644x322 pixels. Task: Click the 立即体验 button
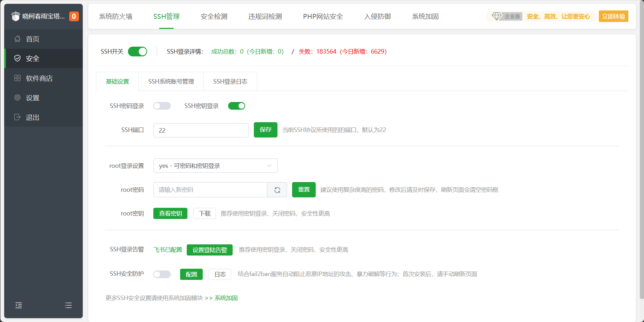tap(613, 16)
